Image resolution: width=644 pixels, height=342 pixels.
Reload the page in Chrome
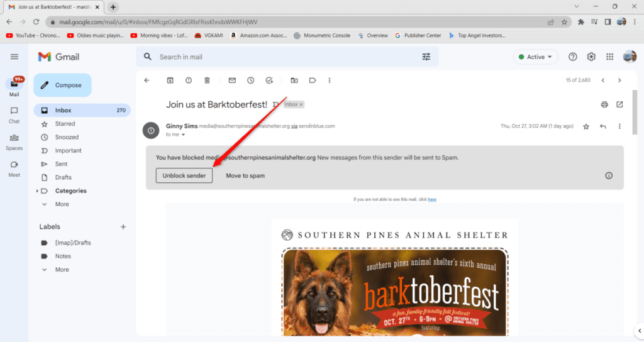pyautogui.click(x=36, y=22)
